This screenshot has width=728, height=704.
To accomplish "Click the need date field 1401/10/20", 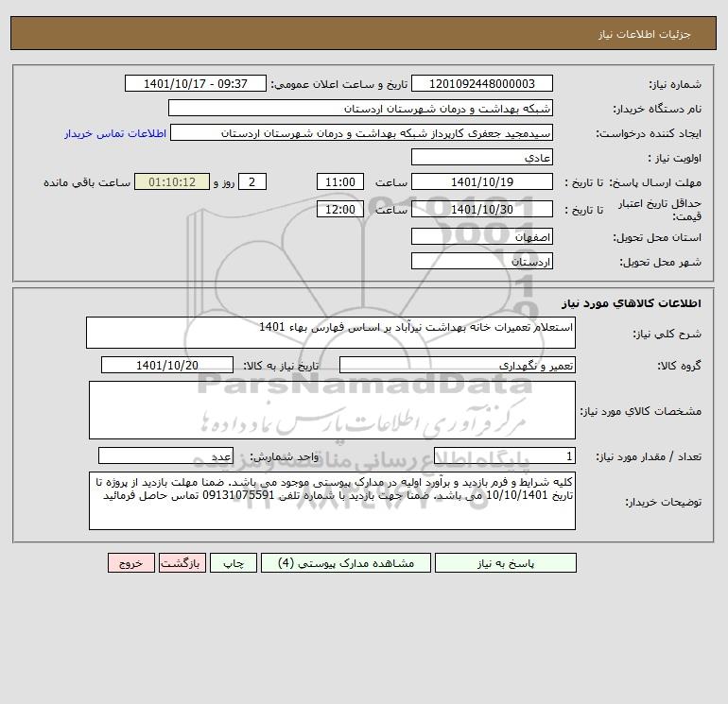I will (167, 365).
